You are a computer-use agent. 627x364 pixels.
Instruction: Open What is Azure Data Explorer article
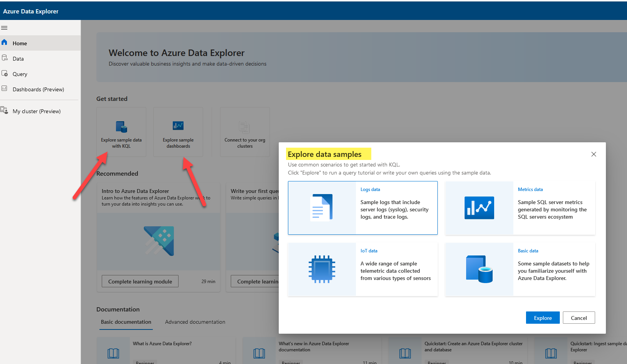(x=162, y=344)
